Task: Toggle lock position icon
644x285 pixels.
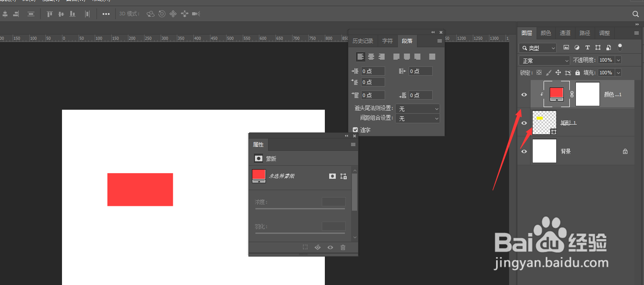Action: pyautogui.click(x=558, y=73)
